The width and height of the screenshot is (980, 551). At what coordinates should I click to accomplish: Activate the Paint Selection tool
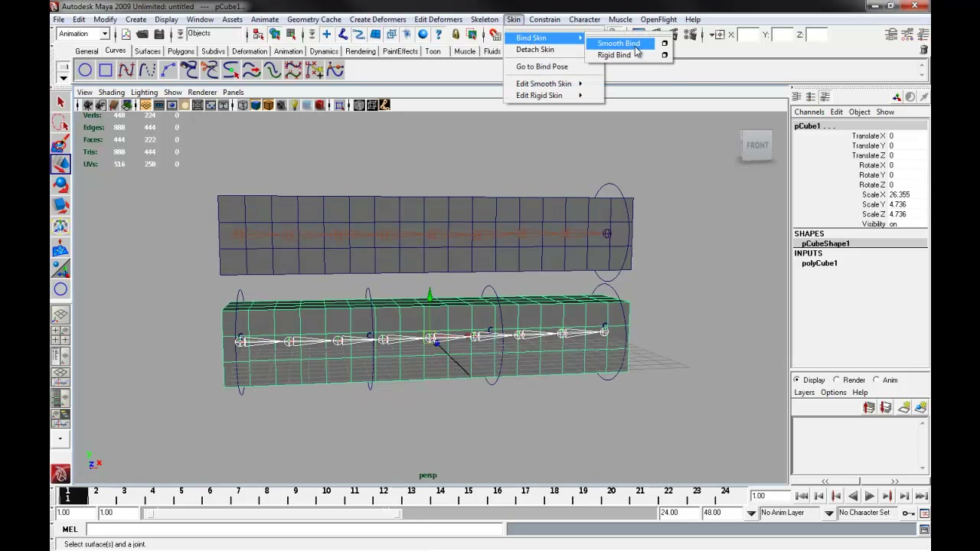(60, 144)
